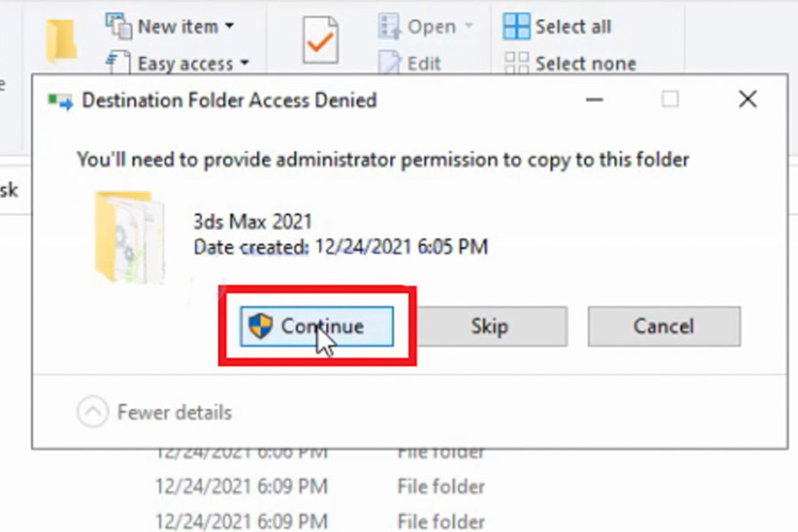
Task: Click the Select none icon
Action: [x=516, y=63]
